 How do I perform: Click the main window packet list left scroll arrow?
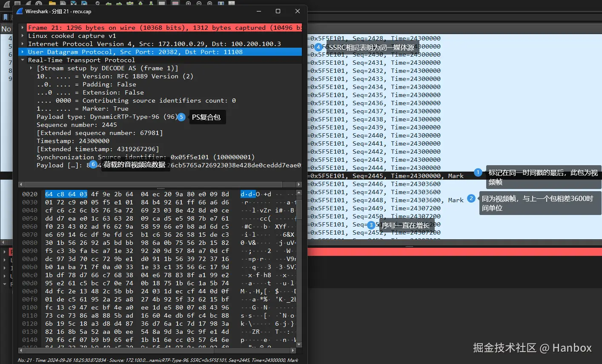click(3, 242)
